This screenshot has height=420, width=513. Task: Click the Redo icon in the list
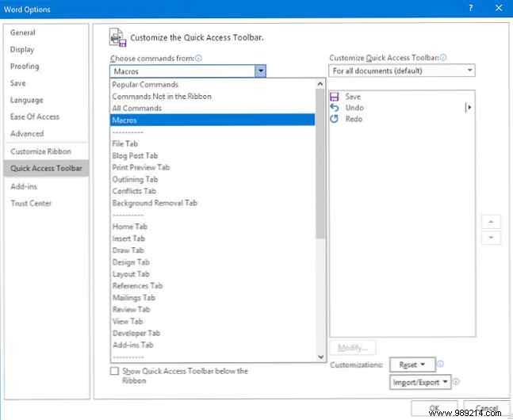[335, 119]
